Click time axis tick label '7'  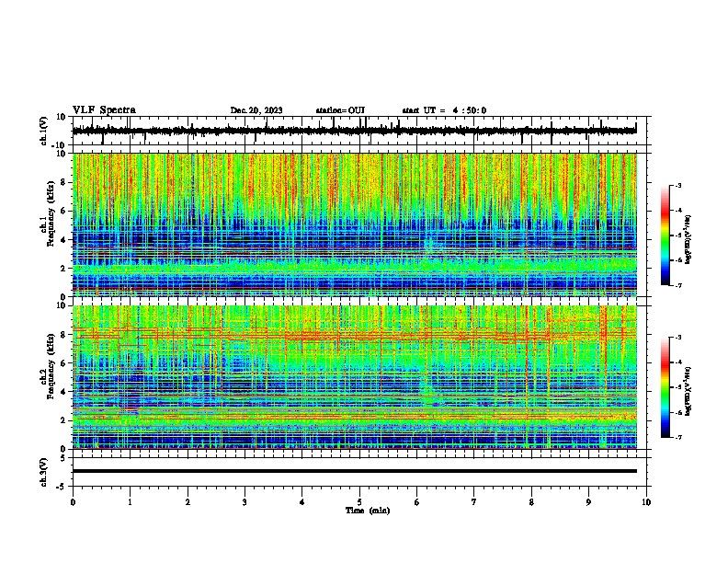tap(474, 502)
